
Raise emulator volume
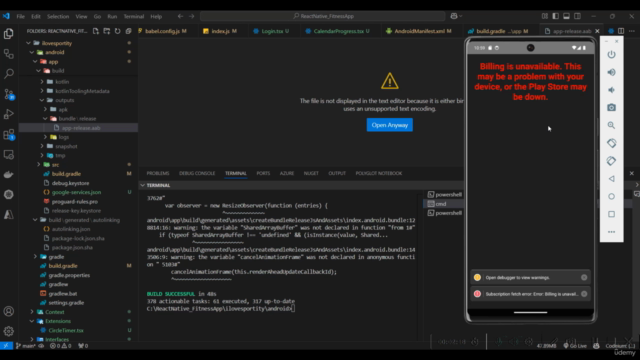point(611,72)
